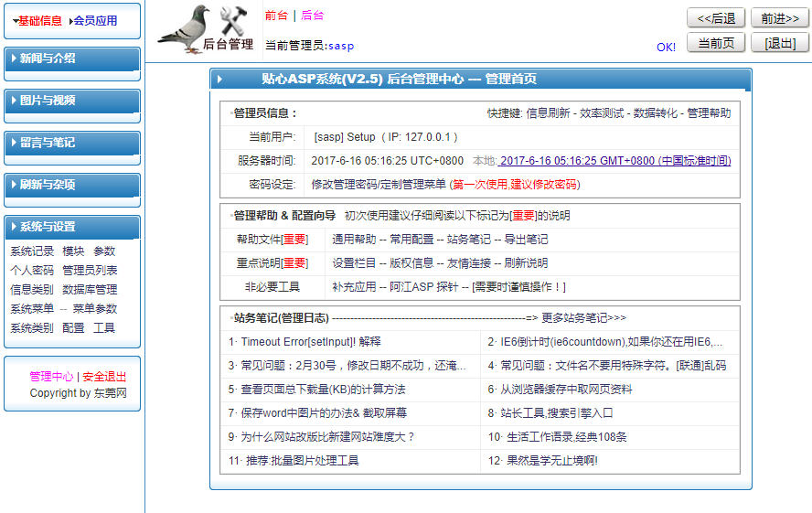Click the 管理帮助 shortcut
Viewport: 812px width, 513px height.
(x=709, y=112)
